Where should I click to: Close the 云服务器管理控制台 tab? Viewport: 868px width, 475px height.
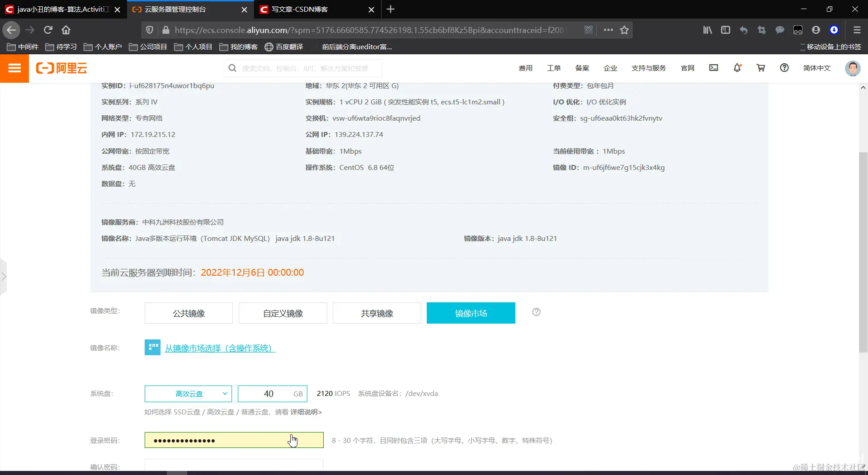(244, 9)
